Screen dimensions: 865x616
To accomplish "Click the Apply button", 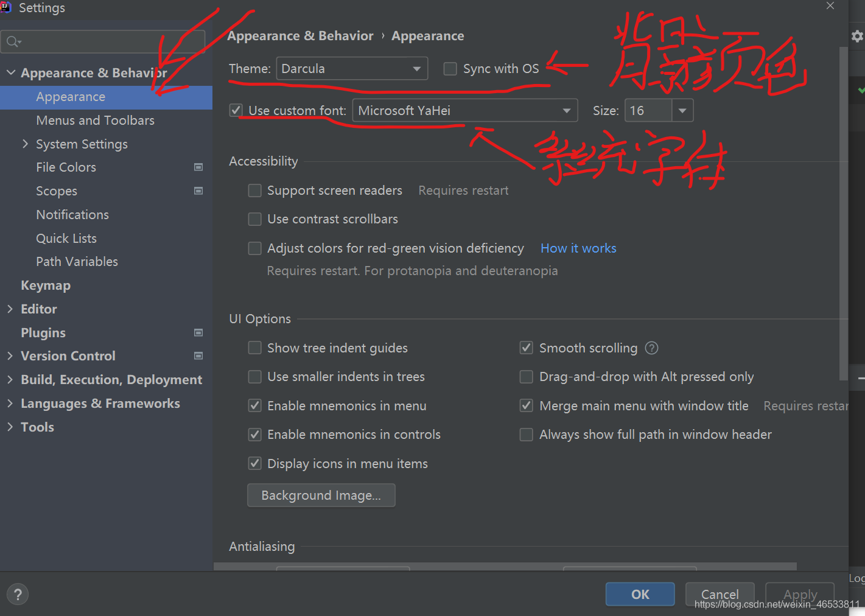I will coord(800,594).
